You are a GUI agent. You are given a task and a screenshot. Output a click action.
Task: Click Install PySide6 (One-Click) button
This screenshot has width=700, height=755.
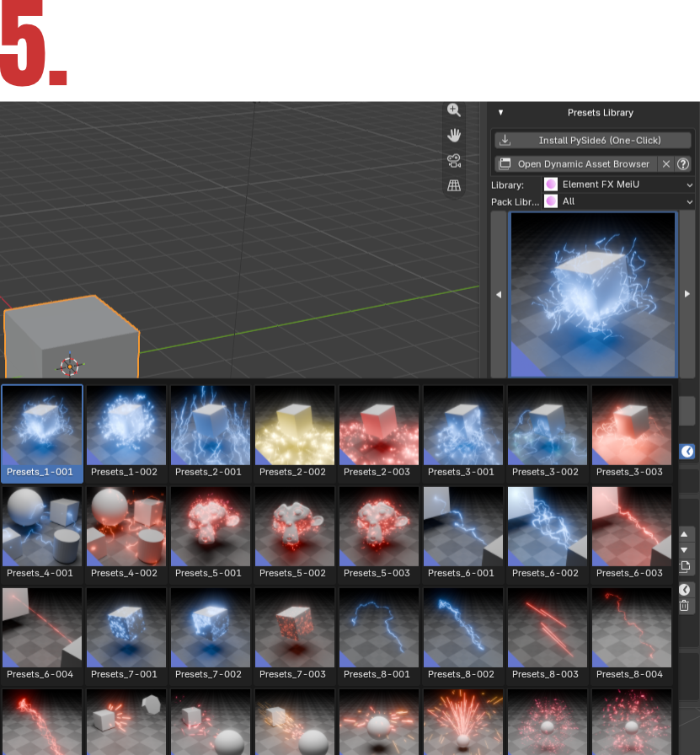[593, 140]
